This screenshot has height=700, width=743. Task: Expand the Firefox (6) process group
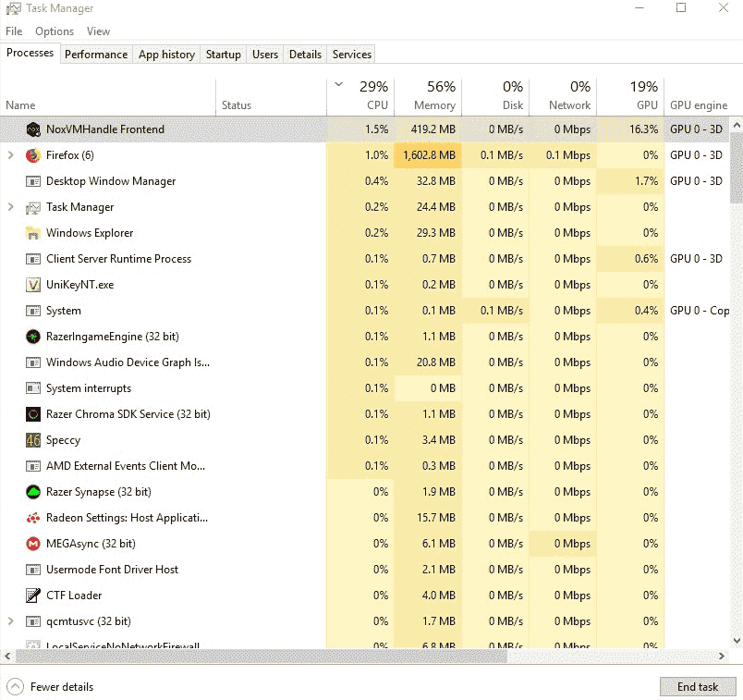tap(11, 155)
